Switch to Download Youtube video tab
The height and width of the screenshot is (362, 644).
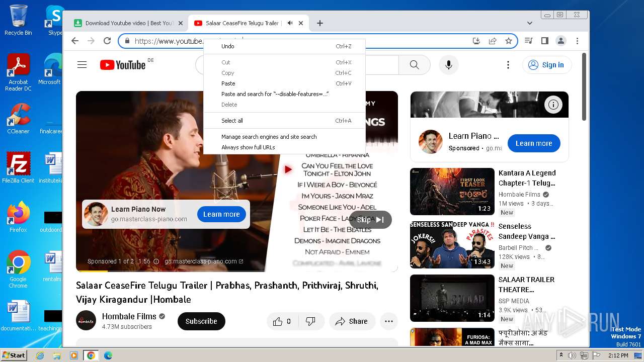[x=129, y=23]
